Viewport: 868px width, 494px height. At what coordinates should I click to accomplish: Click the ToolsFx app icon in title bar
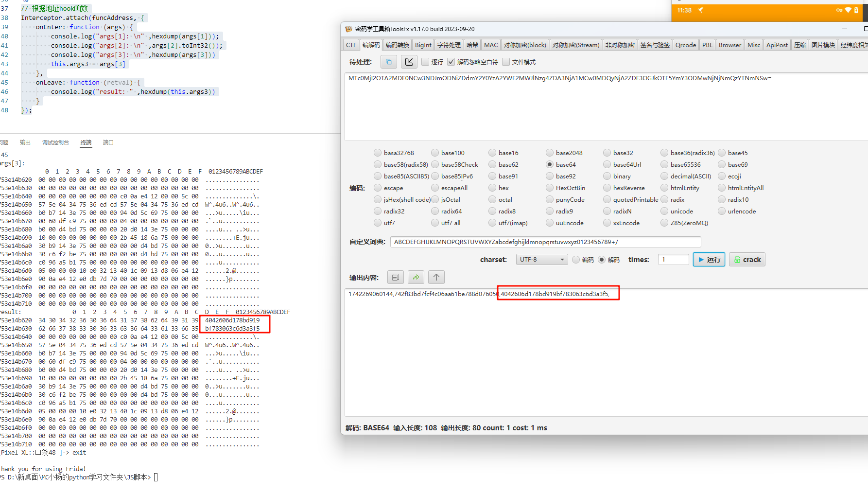(348, 29)
